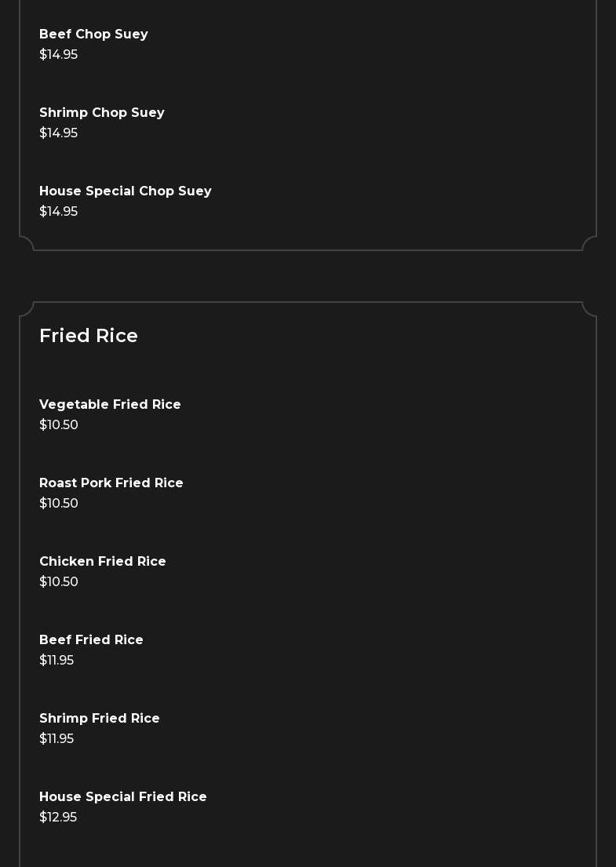This screenshot has width=616, height=867.
Task: Click the price under Beef Chop Suey
Action: click(58, 55)
